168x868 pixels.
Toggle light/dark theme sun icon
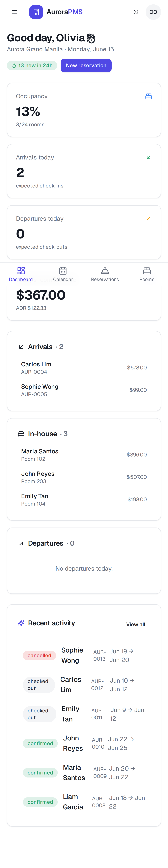coord(136,12)
